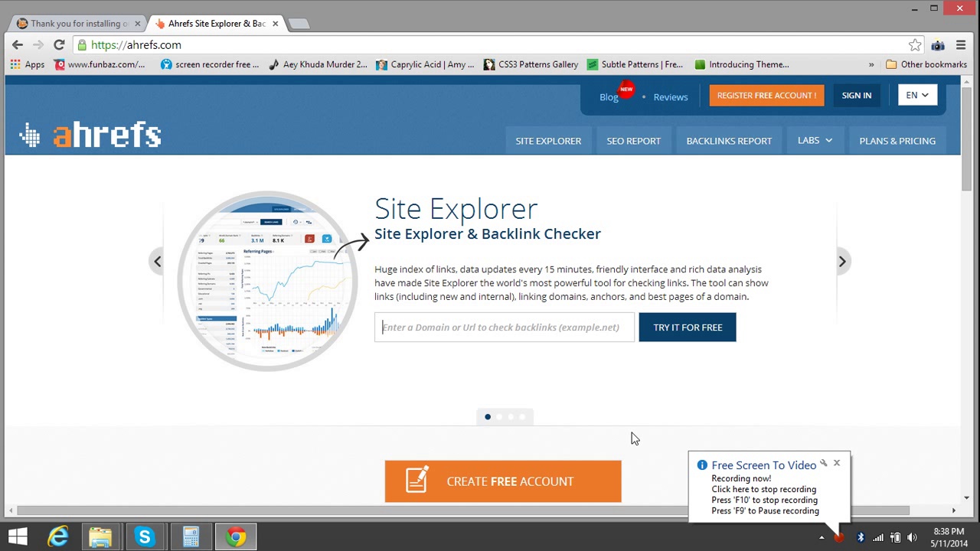Reload the ahrefs page

59,45
